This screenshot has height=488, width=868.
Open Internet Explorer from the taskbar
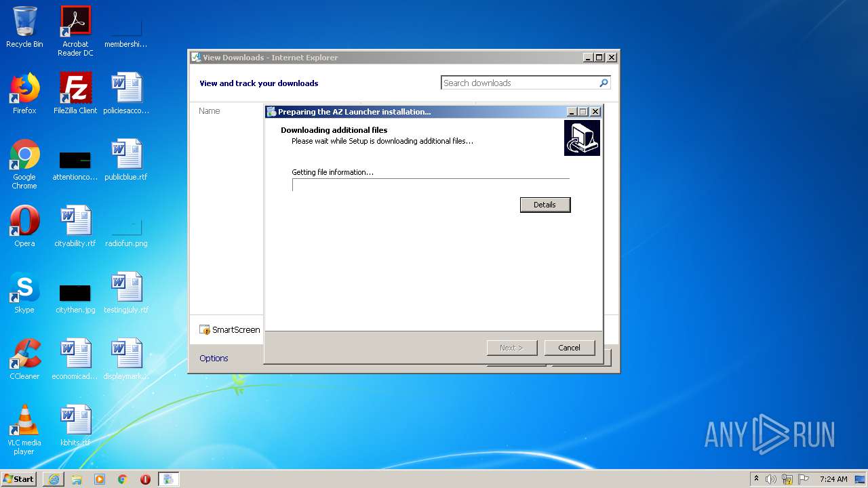click(x=54, y=479)
